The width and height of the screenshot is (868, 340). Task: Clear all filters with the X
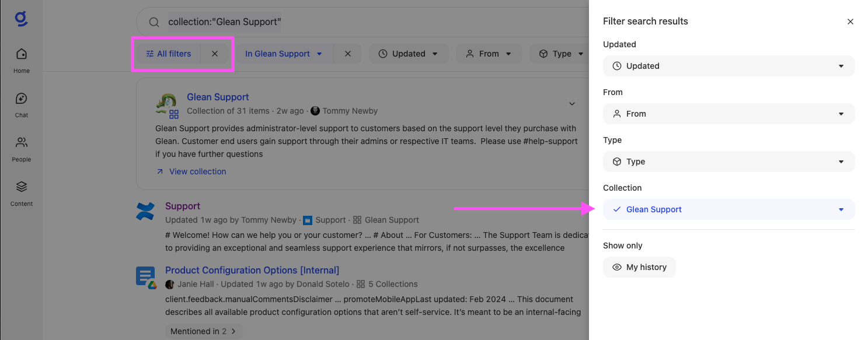215,54
